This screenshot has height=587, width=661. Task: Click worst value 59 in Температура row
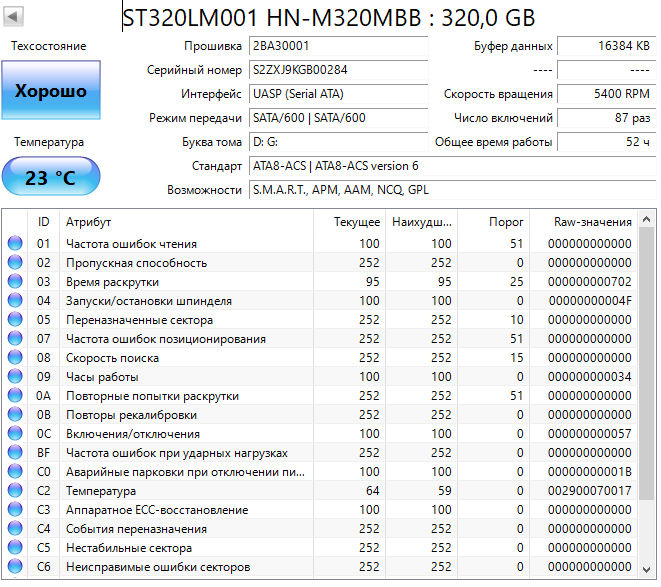[x=445, y=490]
